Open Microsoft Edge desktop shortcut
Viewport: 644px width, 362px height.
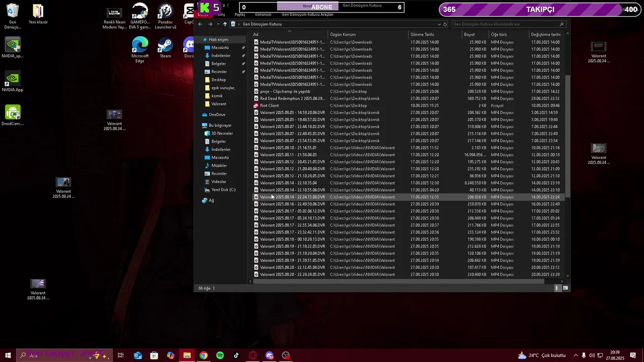tap(140, 50)
